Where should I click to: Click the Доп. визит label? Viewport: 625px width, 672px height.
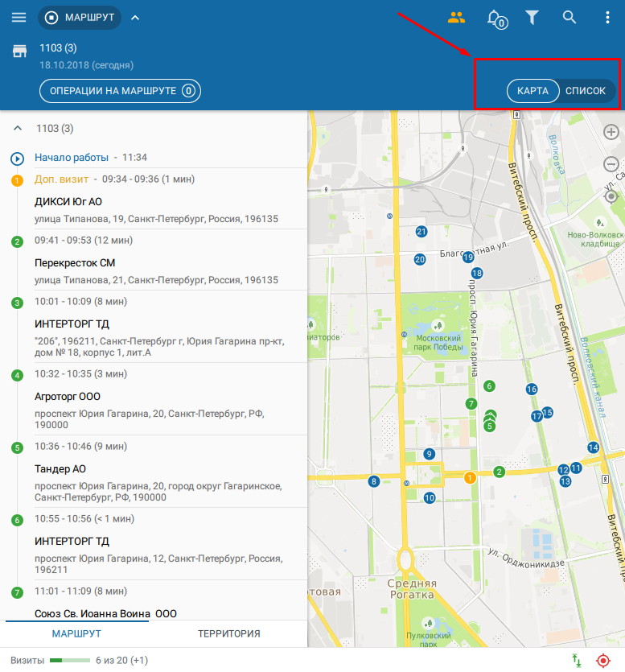pos(62,179)
